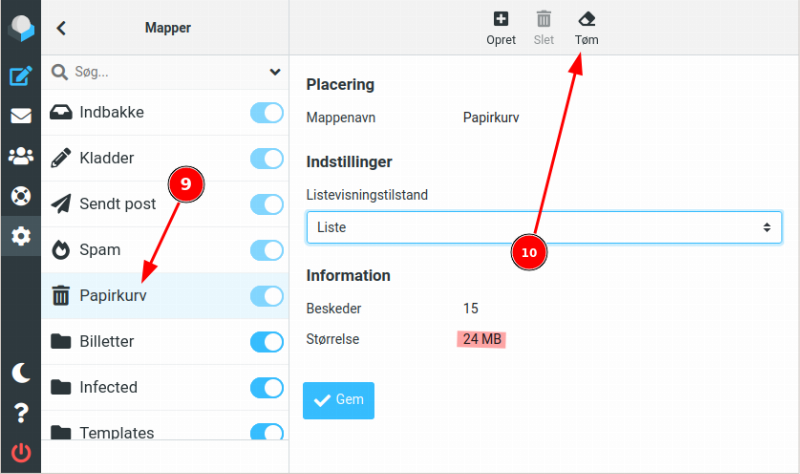The image size is (800, 474).
Task: Click Opret to create a folder
Action: [x=501, y=27]
